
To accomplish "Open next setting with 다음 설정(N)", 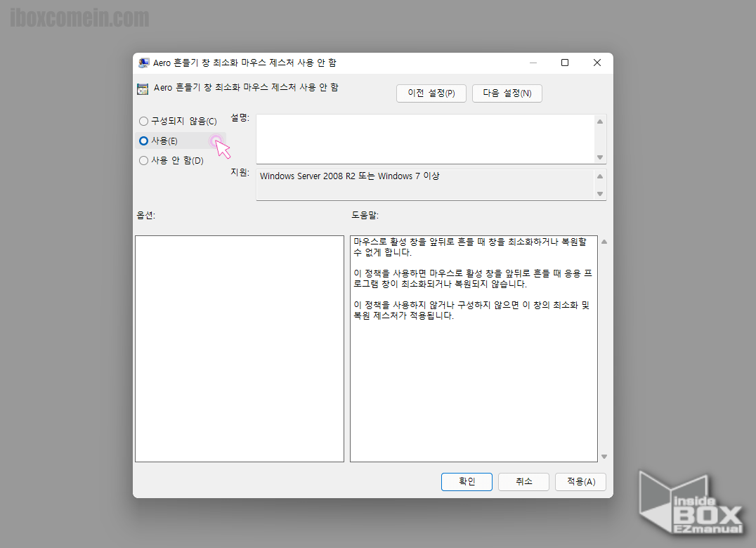I will point(507,93).
